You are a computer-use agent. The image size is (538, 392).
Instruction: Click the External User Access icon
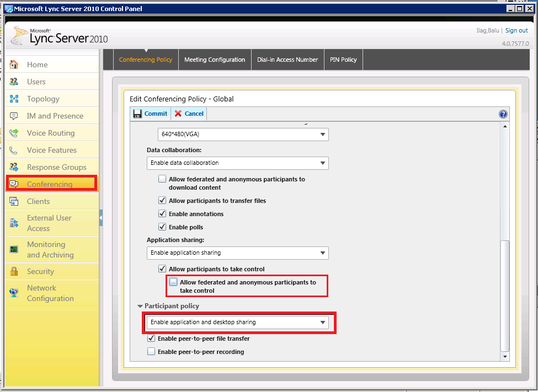(14, 223)
